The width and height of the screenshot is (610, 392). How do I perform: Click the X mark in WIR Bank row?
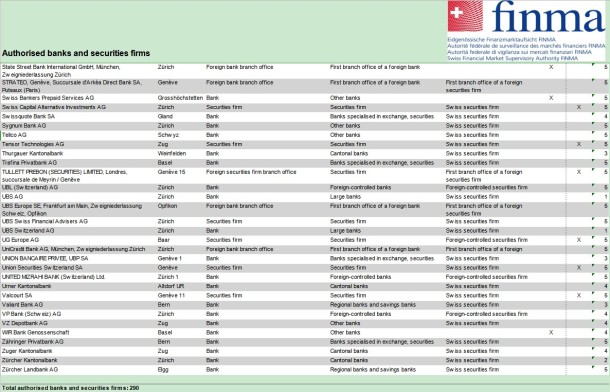tap(551, 332)
